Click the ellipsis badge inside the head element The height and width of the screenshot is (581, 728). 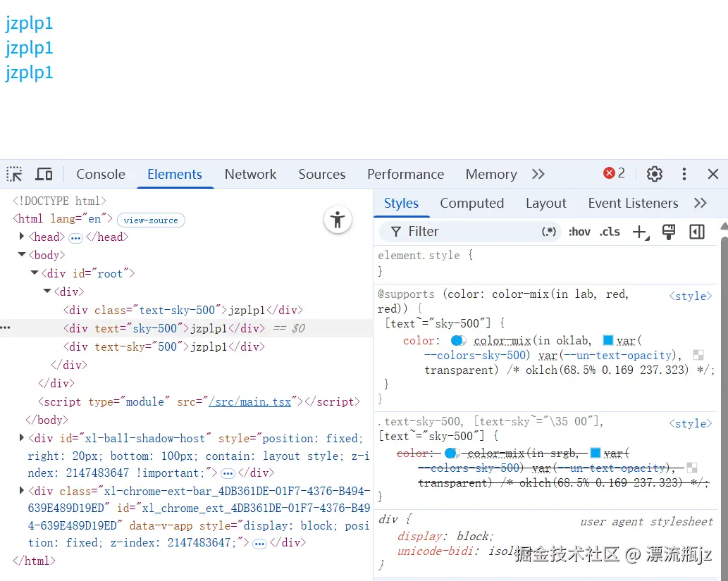click(75, 238)
